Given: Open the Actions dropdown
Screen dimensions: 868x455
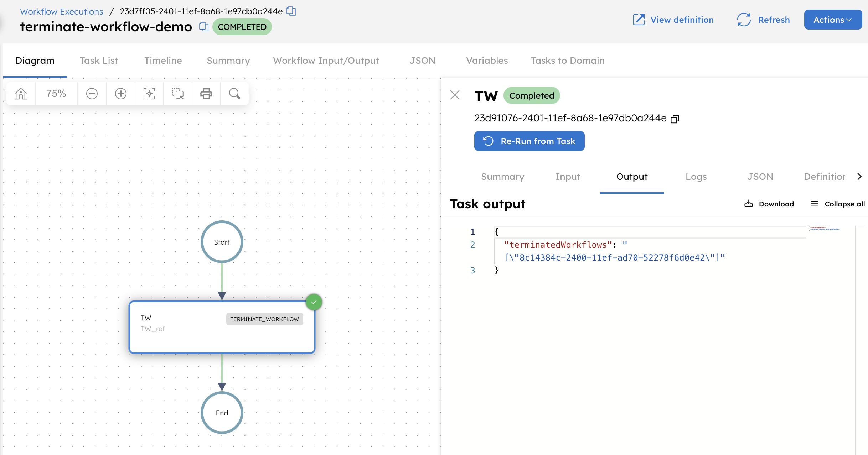Looking at the screenshot, I should [833, 20].
